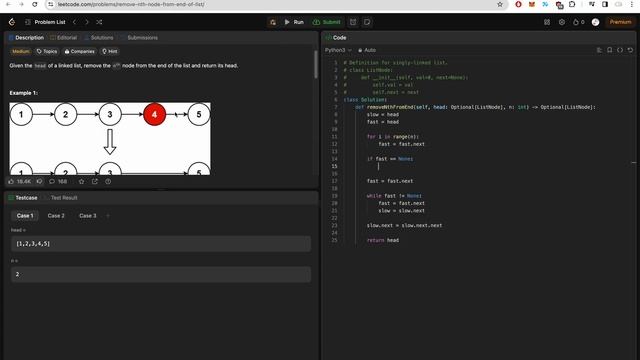The height and width of the screenshot is (360, 640).
Task: Go back in browser history
Action: (x=8, y=4)
